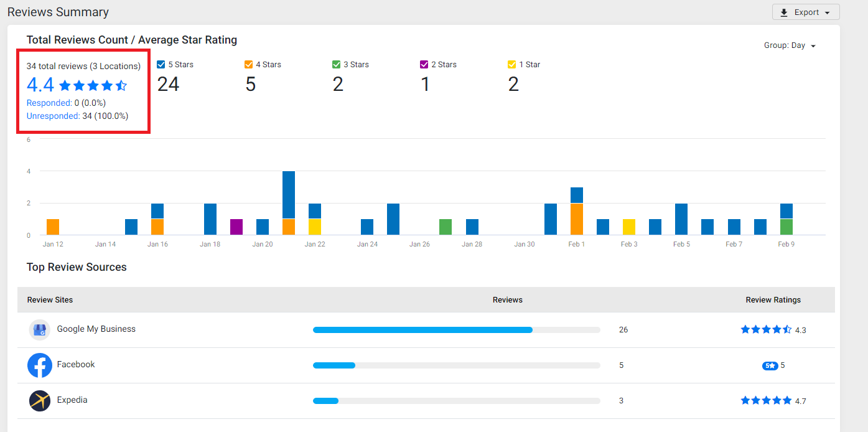
Task: Uncheck the 5 Stars checkbox
Action: (161, 64)
